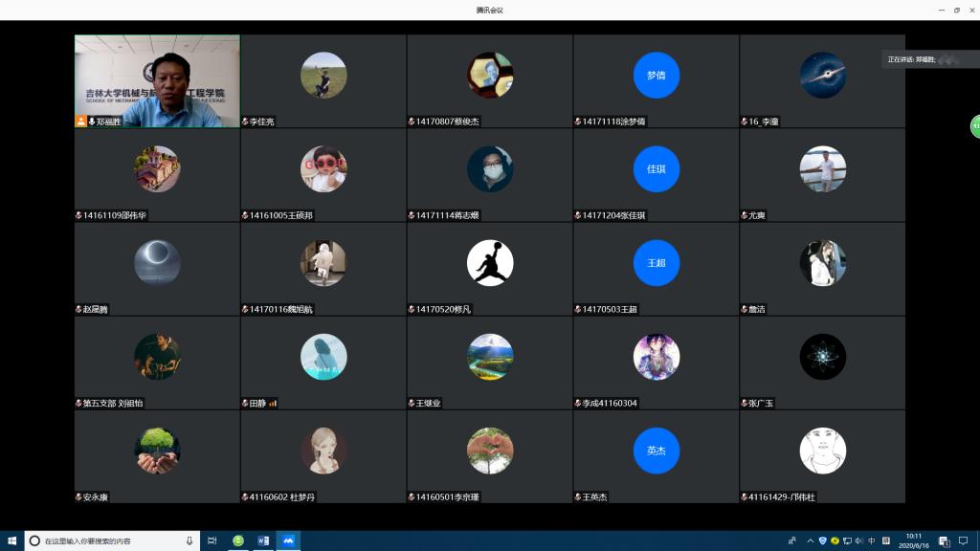Select the Jordan logo avatar of 14170520修凡

[x=490, y=263]
